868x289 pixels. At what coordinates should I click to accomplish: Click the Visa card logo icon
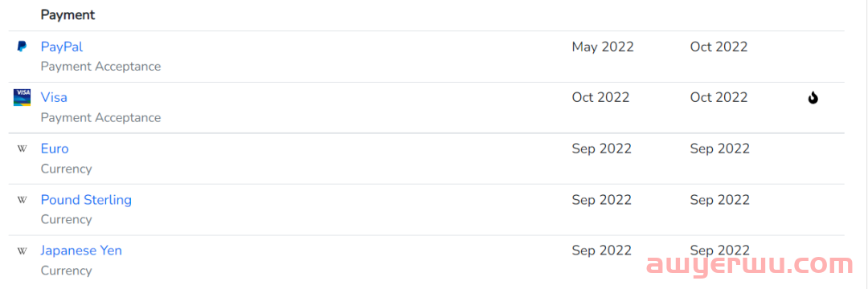(23, 97)
